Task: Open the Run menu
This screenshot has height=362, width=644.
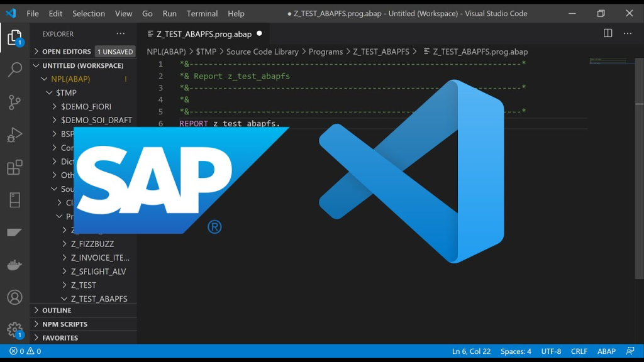Action: tap(169, 14)
